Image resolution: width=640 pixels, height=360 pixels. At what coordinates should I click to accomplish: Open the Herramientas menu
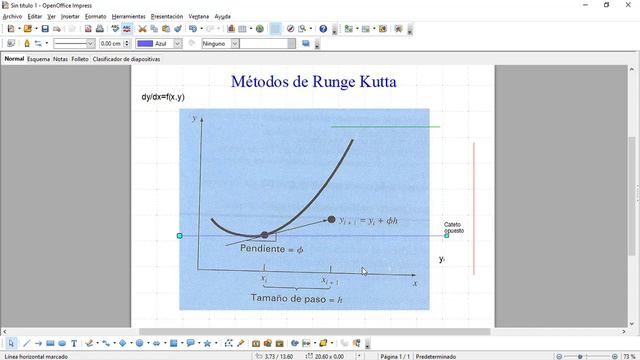(129, 16)
